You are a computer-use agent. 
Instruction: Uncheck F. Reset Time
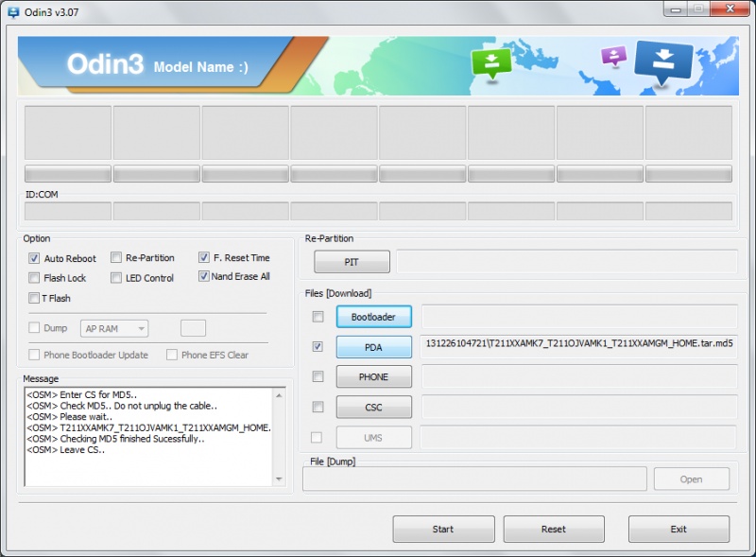click(203, 257)
